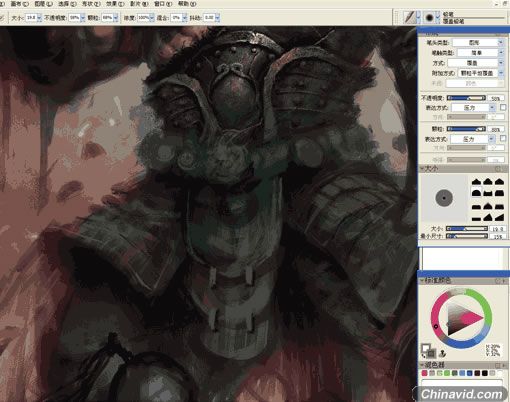
Task: Open the 标准颜色 panel options arrow
Action: click(503, 281)
